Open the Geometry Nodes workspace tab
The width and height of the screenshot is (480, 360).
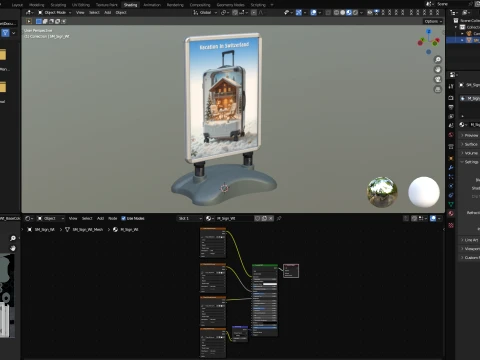pyautogui.click(x=230, y=5)
